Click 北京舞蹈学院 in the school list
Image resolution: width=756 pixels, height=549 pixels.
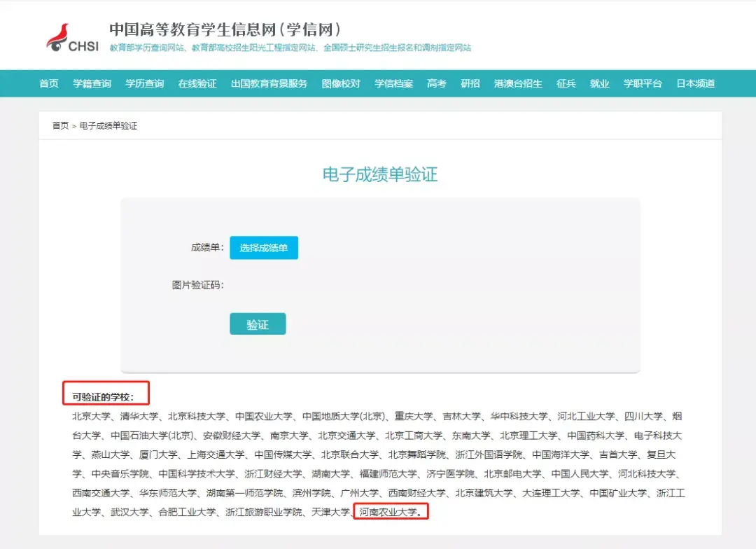417,455
